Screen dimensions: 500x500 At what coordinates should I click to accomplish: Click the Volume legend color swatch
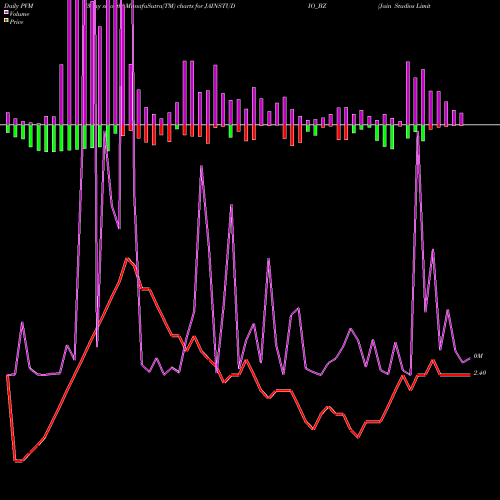tap(6, 12)
